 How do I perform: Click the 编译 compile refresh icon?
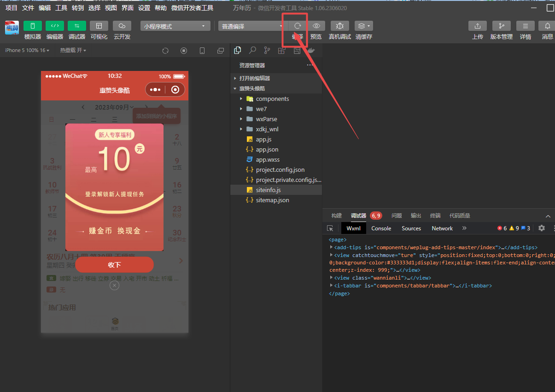click(x=298, y=26)
